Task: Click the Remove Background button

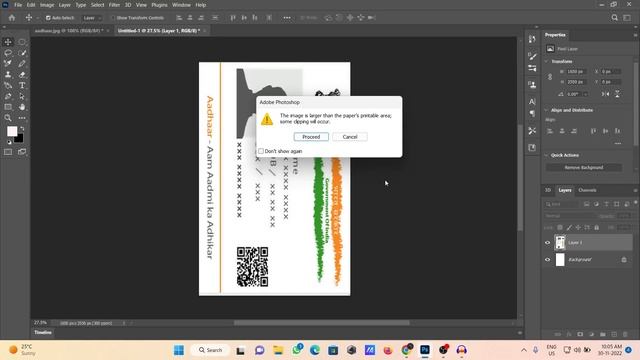Action: point(584,167)
